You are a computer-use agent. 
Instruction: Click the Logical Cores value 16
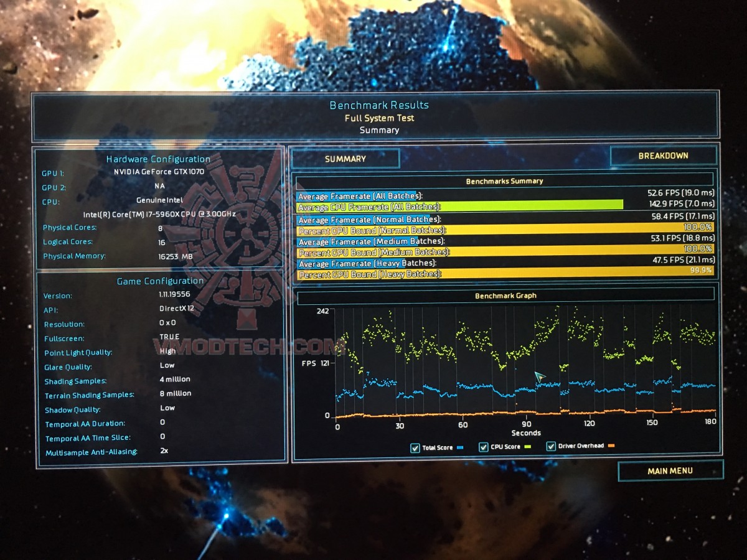pyautogui.click(x=162, y=242)
